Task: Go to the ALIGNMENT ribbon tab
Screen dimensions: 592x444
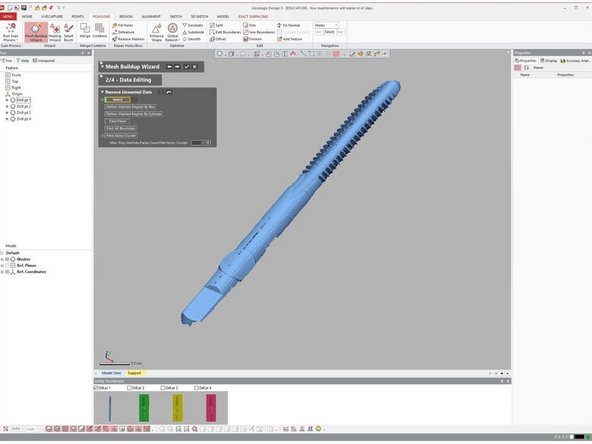Action: [x=151, y=16]
